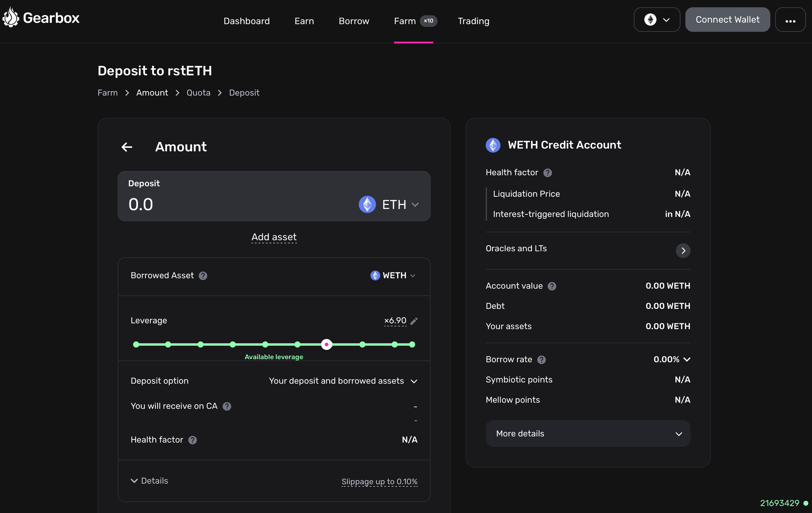Open the three-dots more menu
This screenshot has width=812, height=513.
[x=790, y=19]
